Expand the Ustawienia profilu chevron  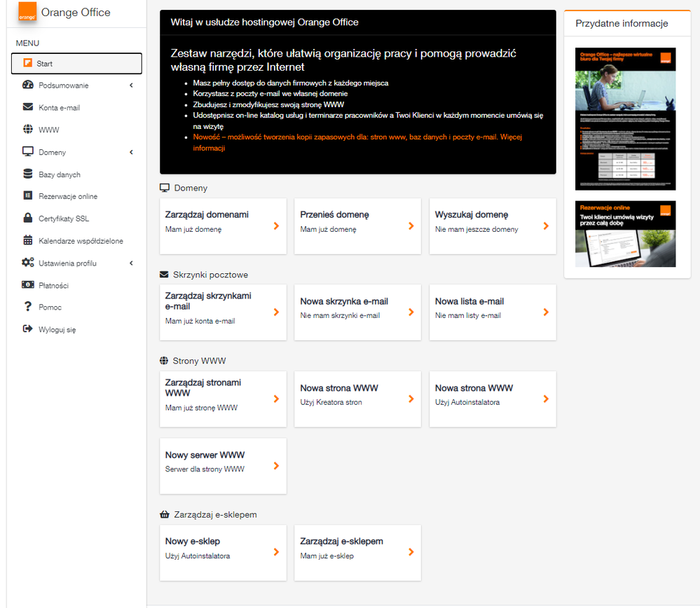coord(131,263)
